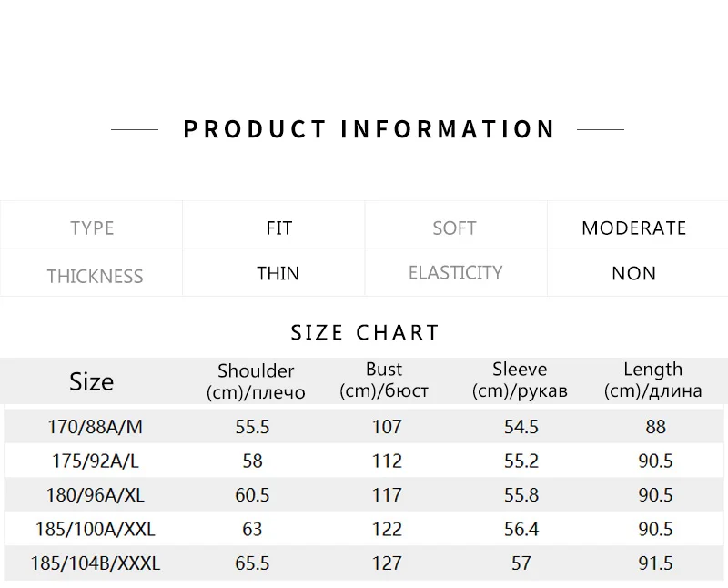Screen dimensions: 728x588
Task: Click the 170/88A/M size row
Action: tap(95, 426)
